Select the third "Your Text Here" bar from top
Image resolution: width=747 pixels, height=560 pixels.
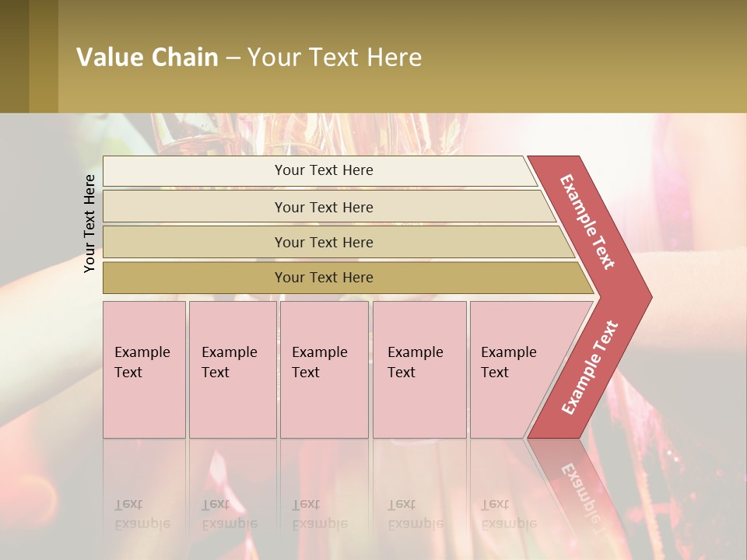tap(323, 242)
